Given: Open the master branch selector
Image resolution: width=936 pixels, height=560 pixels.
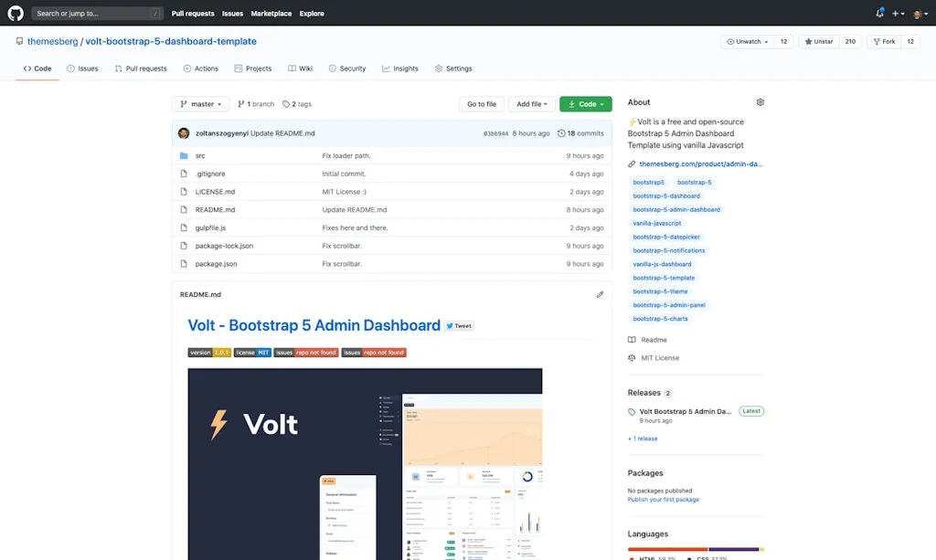Looking at the screenshot, I should [x=200, y=104].
